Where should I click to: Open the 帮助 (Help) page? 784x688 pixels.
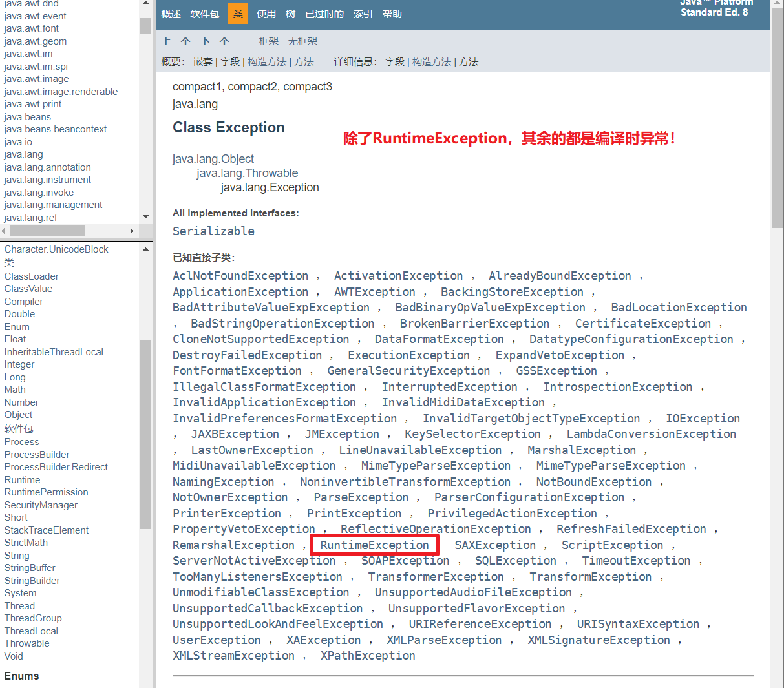coord(392,14)
